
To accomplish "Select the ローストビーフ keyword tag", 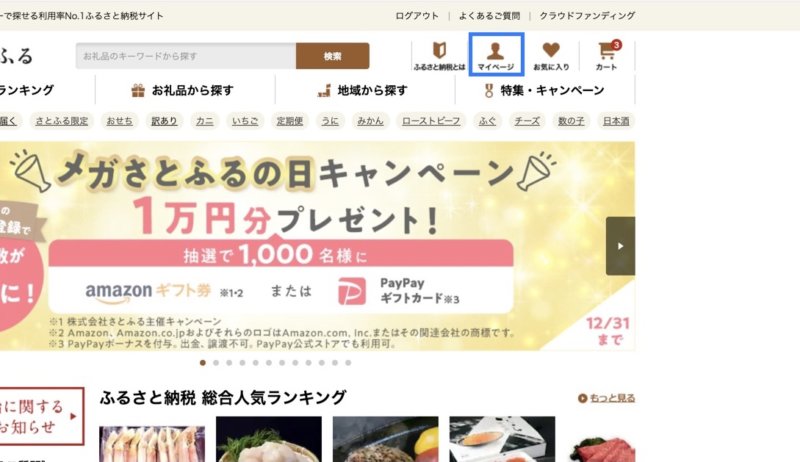I will coord(431,121).
